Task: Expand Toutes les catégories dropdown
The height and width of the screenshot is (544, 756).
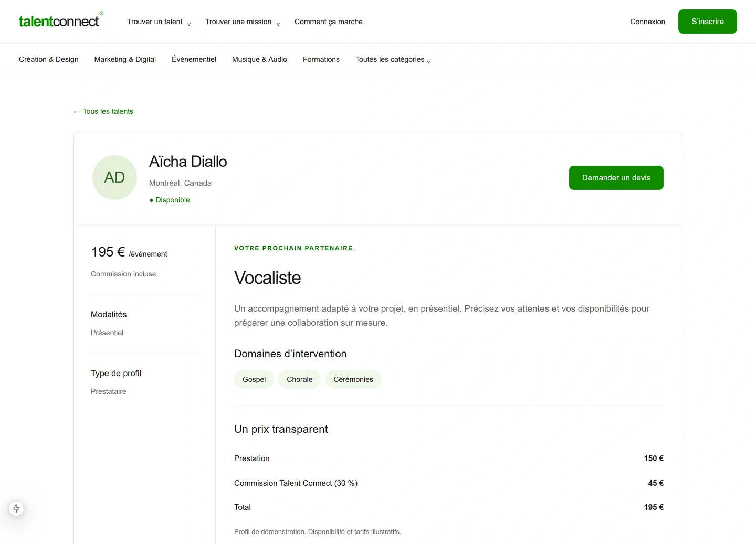Action: point(393,59)
